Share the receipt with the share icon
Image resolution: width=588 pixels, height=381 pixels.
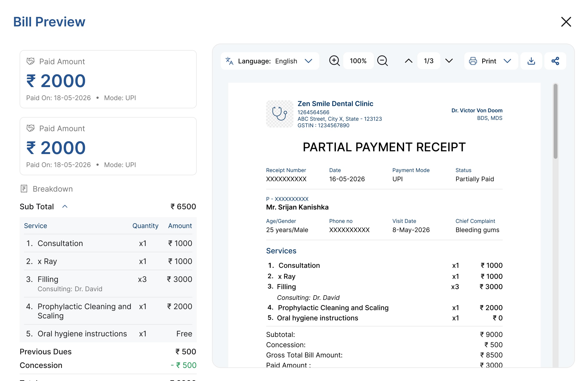coord(555,61)
